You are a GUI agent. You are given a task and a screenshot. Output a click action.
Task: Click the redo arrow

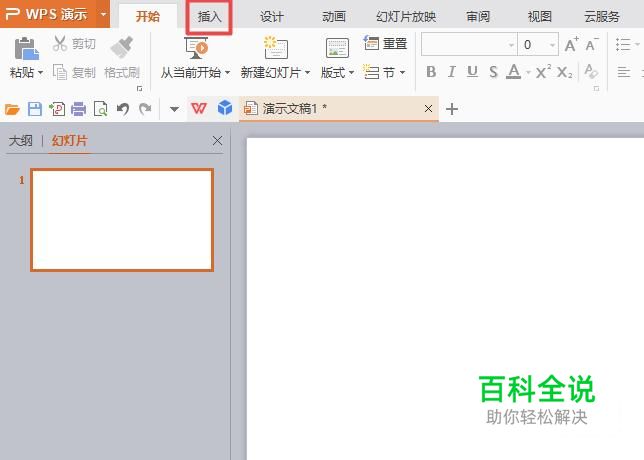click(x=145, y=109)
